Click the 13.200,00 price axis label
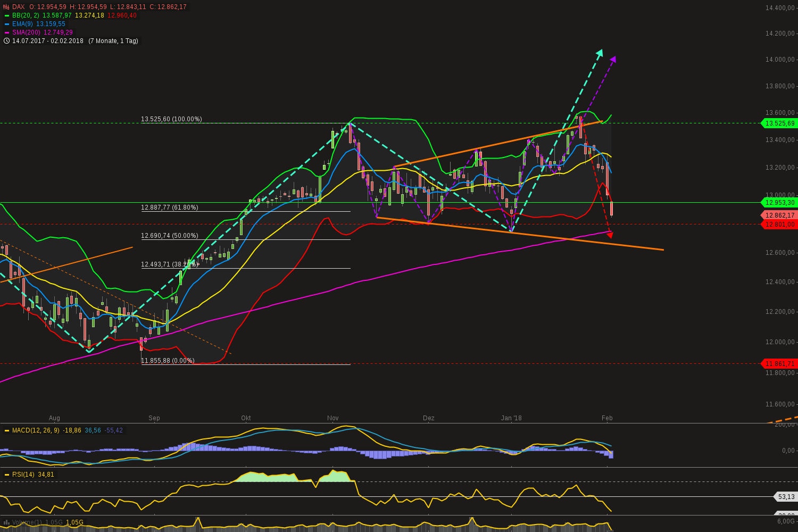Image resolution: width=798 pixels, height=532 pixels. (x=780, y=168)
